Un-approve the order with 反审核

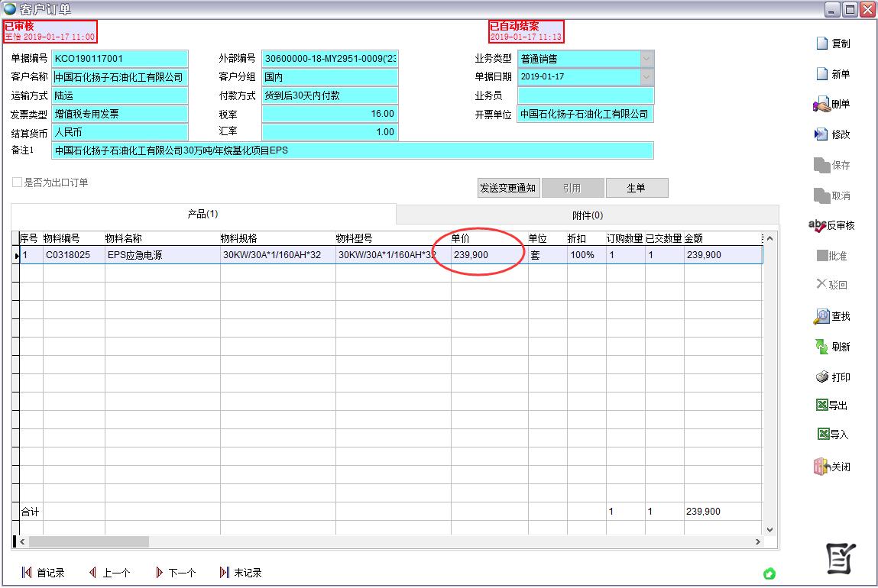(817, 225)
